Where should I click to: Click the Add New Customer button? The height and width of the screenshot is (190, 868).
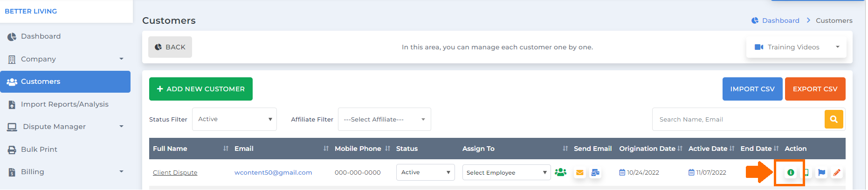pyautogui.click(x=201, y=89)
